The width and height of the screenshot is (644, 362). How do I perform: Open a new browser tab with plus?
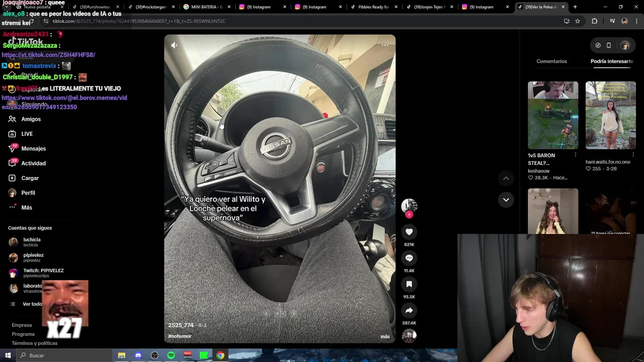click(x=575, y=7)
